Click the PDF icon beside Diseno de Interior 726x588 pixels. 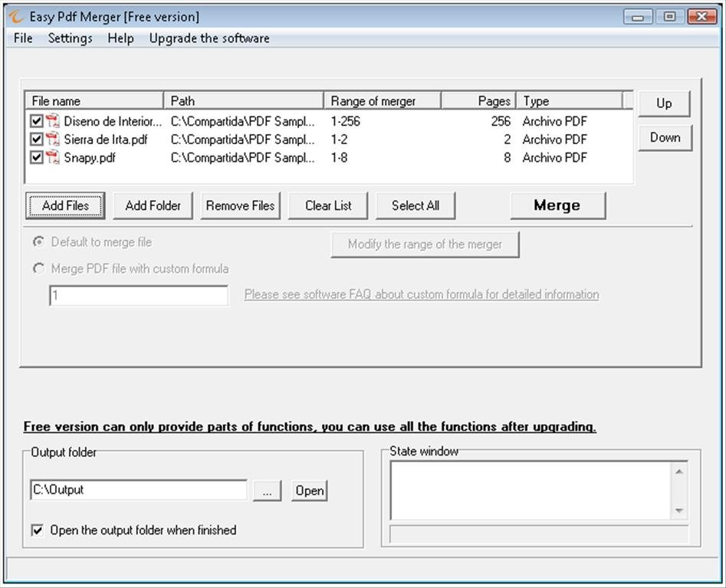[x=53, y=121]
